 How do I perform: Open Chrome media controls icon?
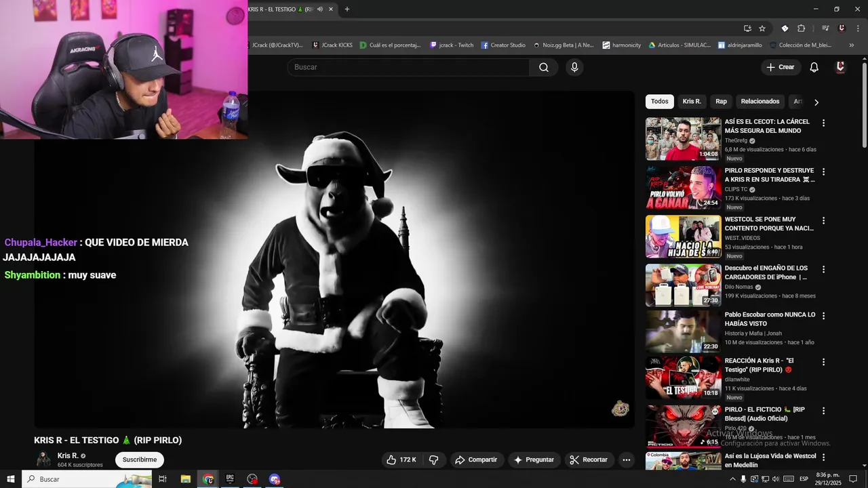pyautogui.click(x=825, y=28)
